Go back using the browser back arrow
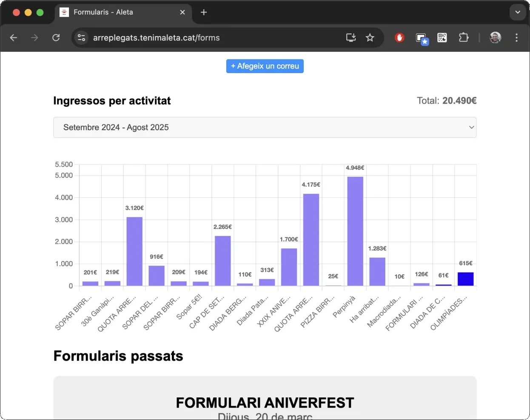Image resolution: width=530 pixels, height=420 pixels. point(14,38)
